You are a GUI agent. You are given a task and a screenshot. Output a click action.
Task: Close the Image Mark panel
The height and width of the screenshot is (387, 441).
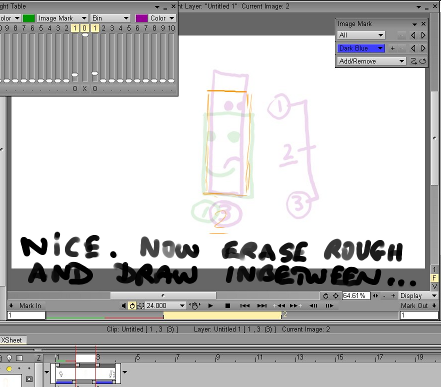(423, 24)
